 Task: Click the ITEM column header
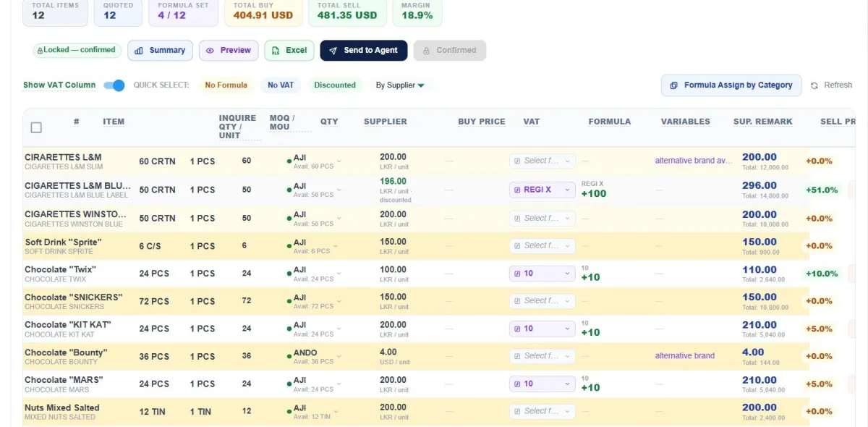click(x=114, y=122)
